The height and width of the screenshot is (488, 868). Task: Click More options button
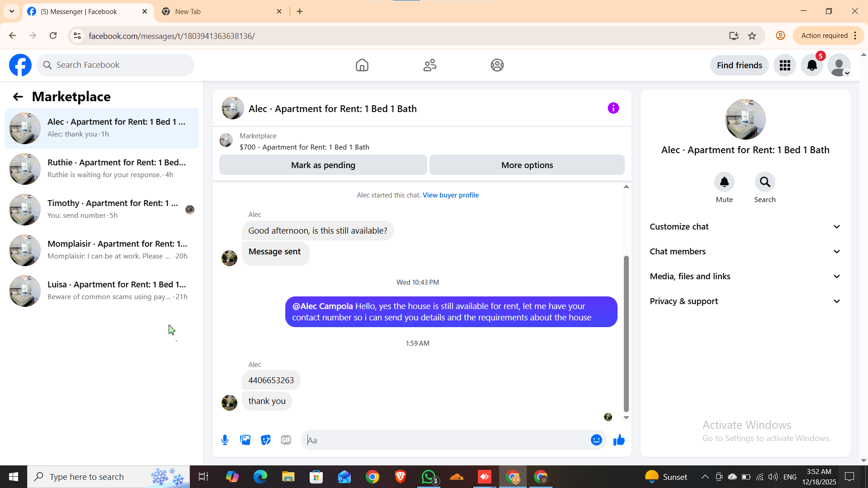click(x=527, y=165)
